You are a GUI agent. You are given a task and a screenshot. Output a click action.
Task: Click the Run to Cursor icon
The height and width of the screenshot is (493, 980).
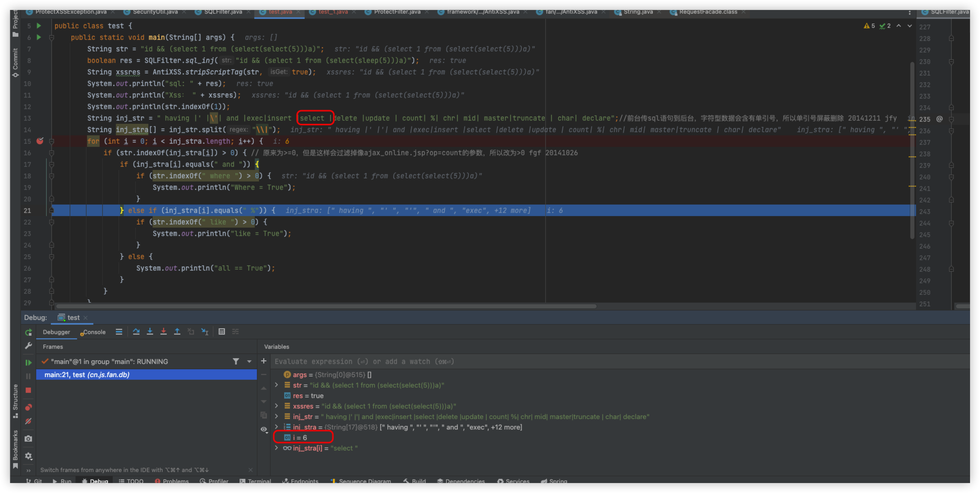(x=205, y=331)
